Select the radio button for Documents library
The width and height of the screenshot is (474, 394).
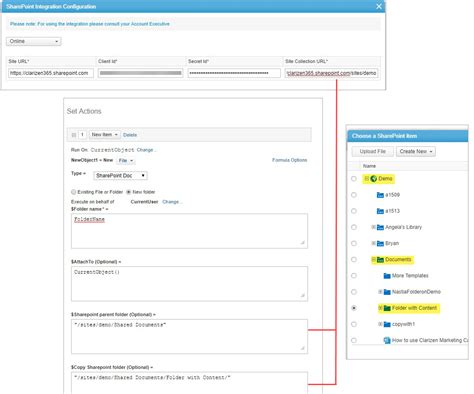354,259
